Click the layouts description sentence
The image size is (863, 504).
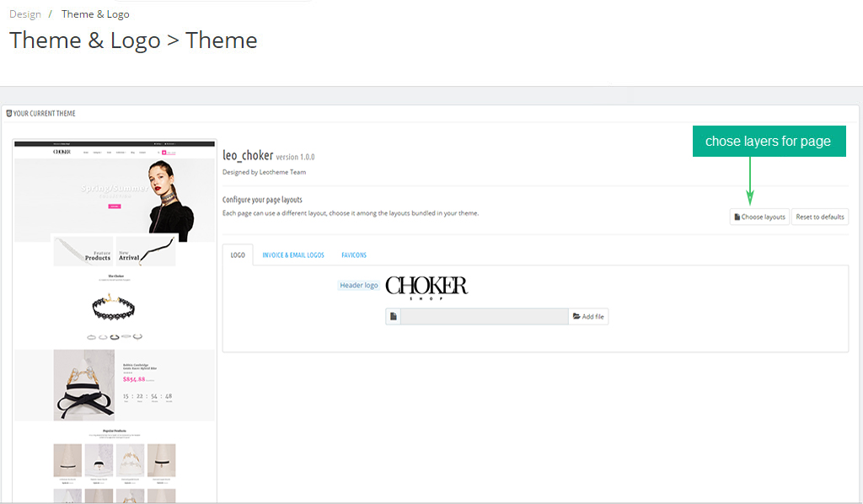pos(351,213)
